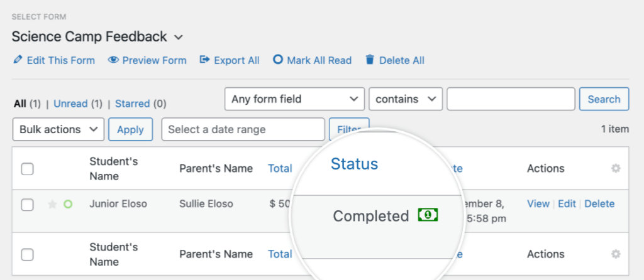Star the Junior Eloso entry

coord(52,204)
